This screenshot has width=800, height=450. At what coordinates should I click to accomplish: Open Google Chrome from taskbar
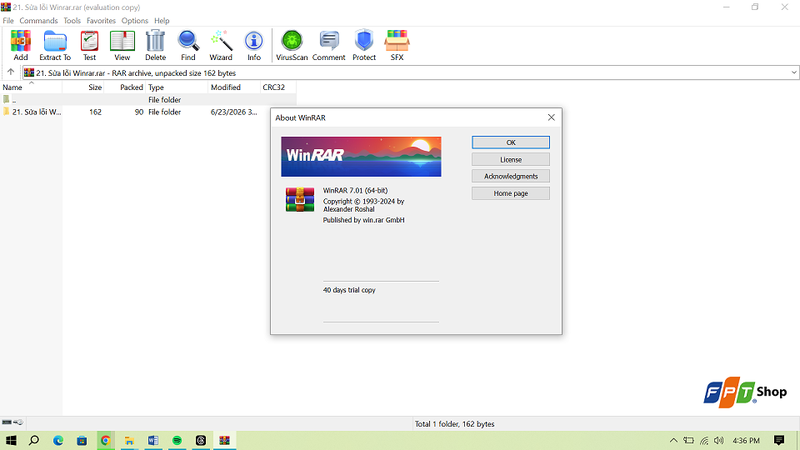pyautogui.click(x=106, y=440)
